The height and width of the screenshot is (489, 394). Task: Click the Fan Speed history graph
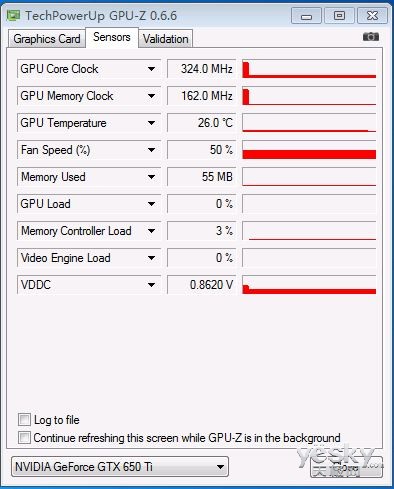tap(309, 150)
